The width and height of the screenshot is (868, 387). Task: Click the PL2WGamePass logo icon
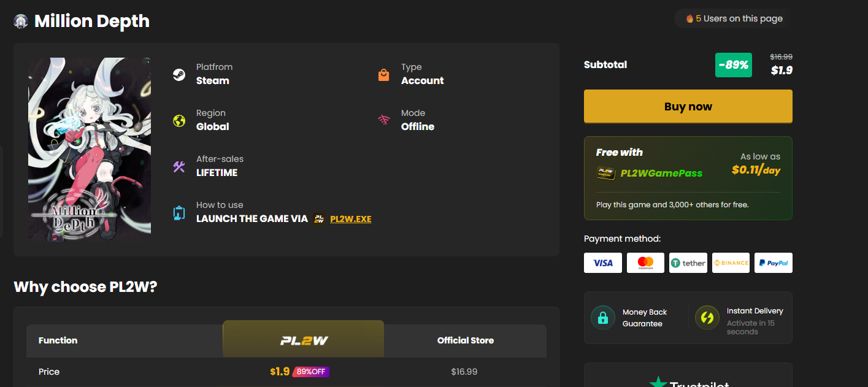pos(606,173)
